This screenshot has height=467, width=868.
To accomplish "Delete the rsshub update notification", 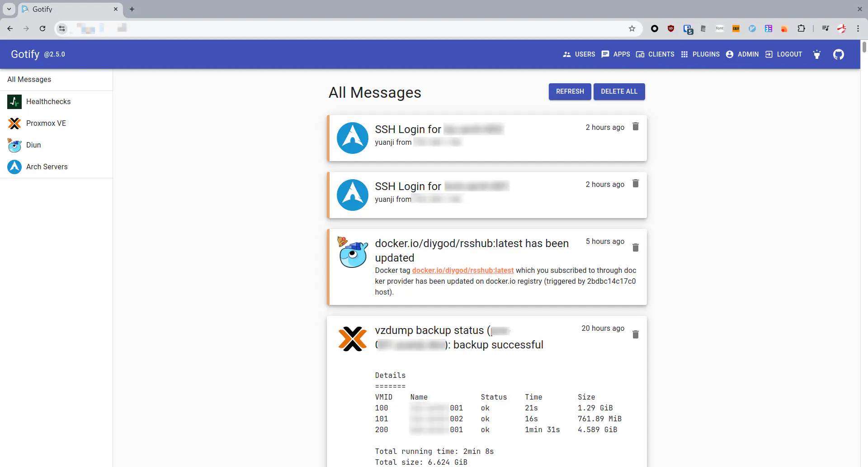I will point(635,248).
